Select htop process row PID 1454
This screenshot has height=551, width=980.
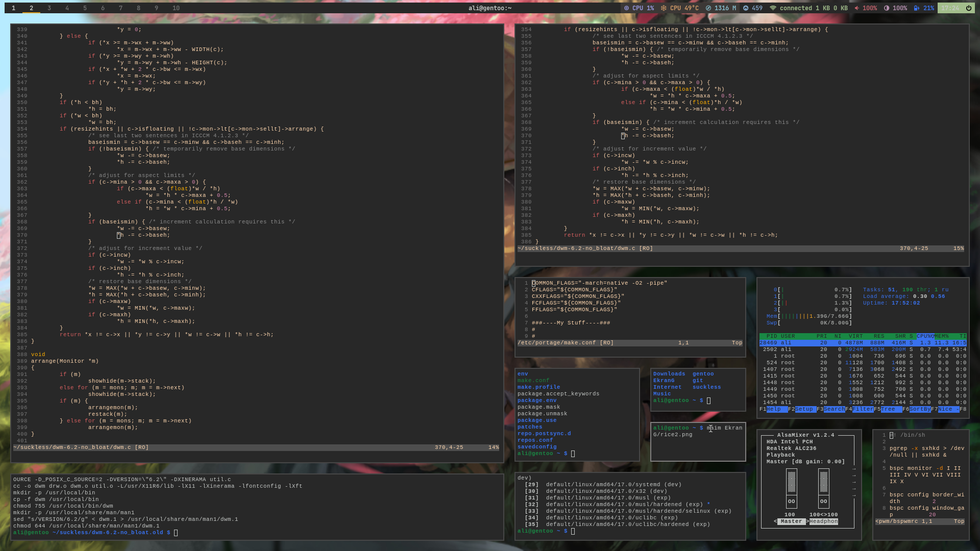tap(863, 403)
